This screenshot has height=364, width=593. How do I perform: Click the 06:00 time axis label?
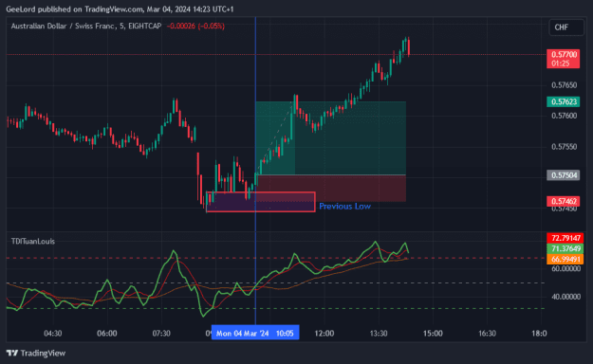tap(107, 334)
